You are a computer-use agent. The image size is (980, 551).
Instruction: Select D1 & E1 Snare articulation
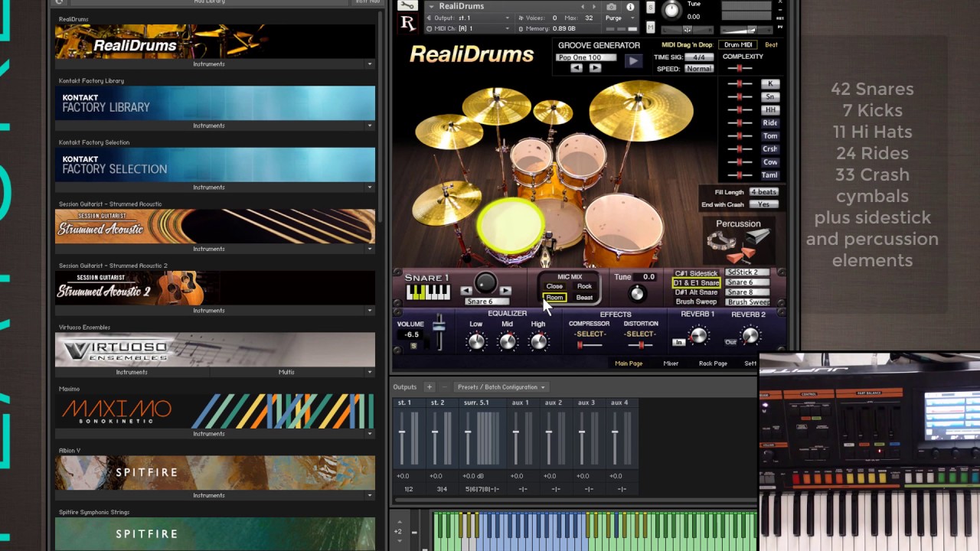point(696,283)
